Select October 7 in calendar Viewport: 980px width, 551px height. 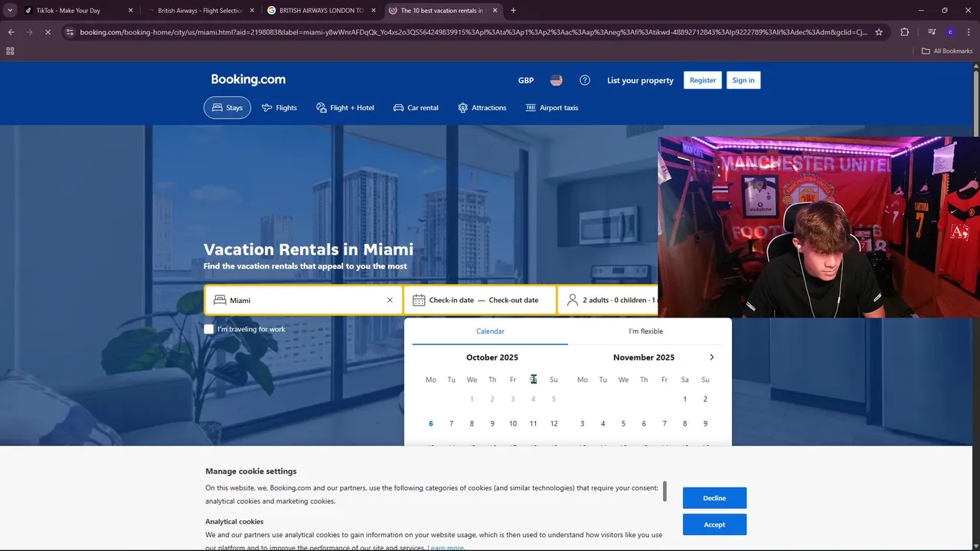coord(452,424)
